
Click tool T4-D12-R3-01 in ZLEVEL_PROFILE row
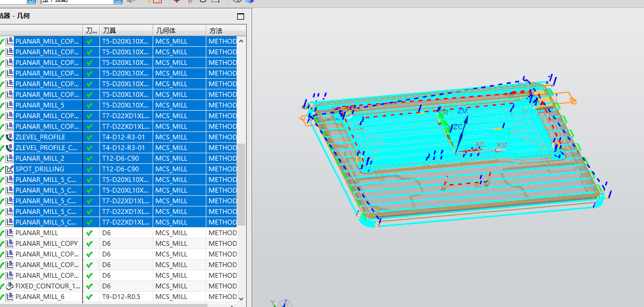[x=123, y=137]
